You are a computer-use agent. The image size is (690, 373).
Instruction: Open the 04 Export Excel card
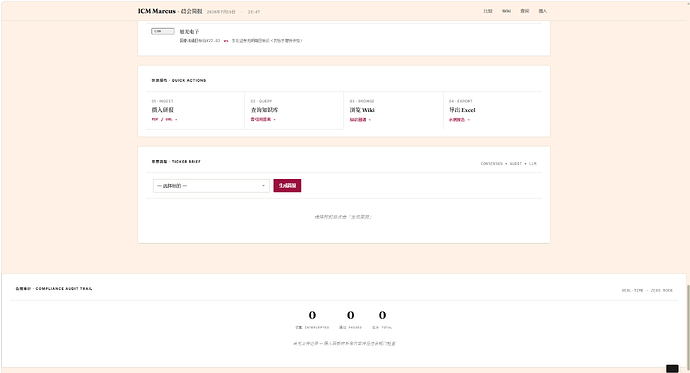(492, 110)
